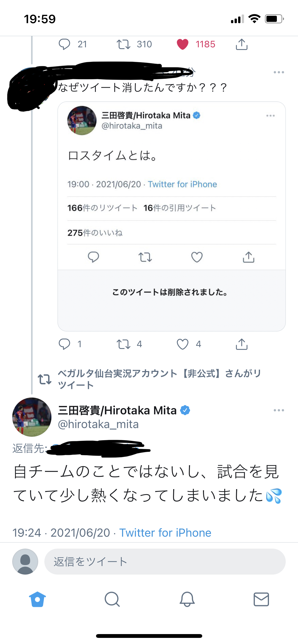This screenshot has width=298, height=644.
Task: Like the tweet with 4 likes
Action: 183,344
